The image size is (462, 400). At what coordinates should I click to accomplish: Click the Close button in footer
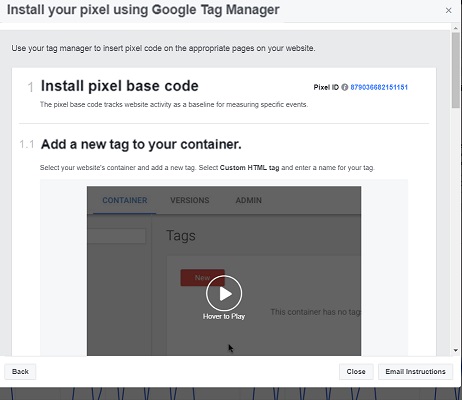(356, 372)
